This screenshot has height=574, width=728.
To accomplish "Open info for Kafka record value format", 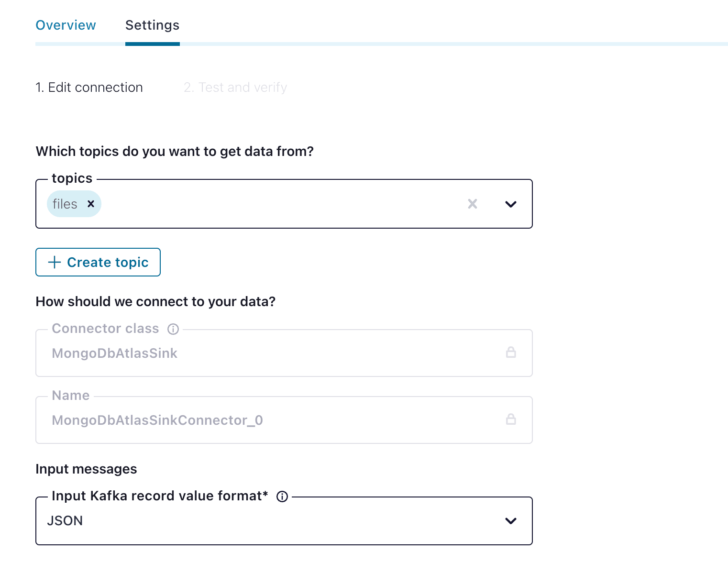I will pos(282,497).
